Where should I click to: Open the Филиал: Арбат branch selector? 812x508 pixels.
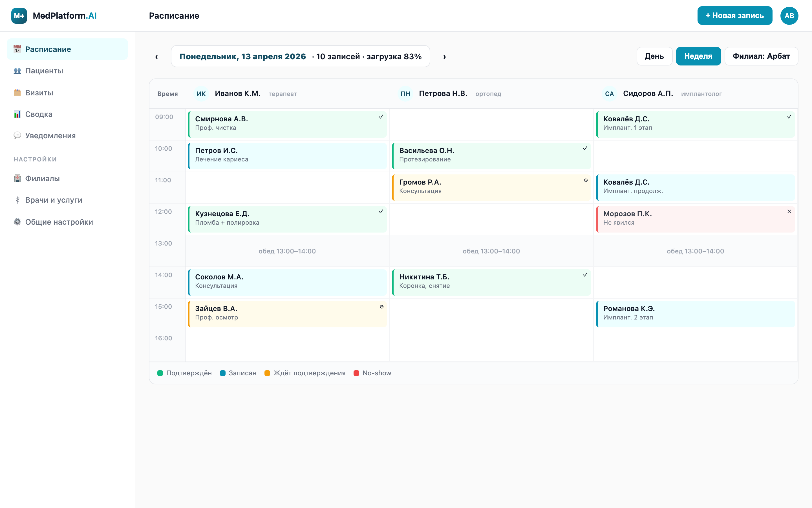pyautogui.click(x=761, y=56)
